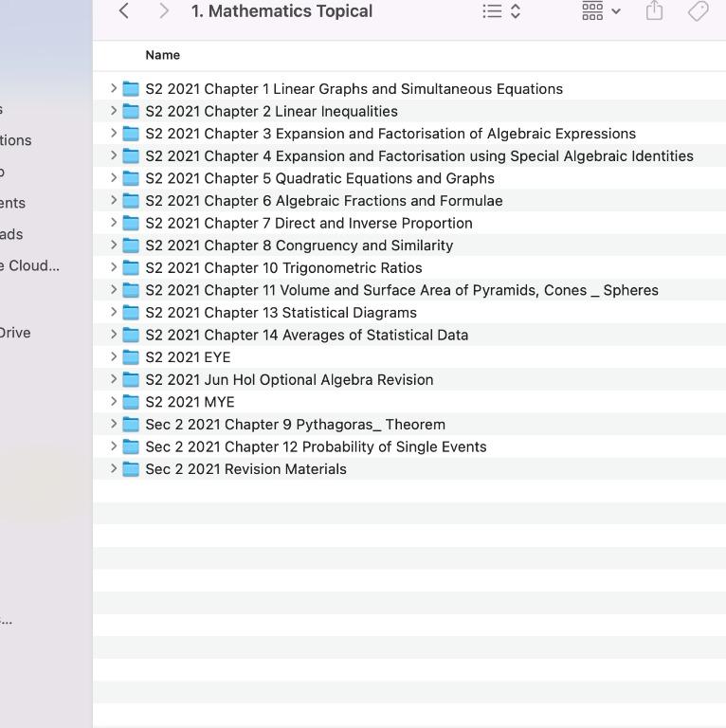This screenshot has height=728, width=726.
Task: Expand the Chapter 1 Linear Graphs folder
Action: click(114, 88)
